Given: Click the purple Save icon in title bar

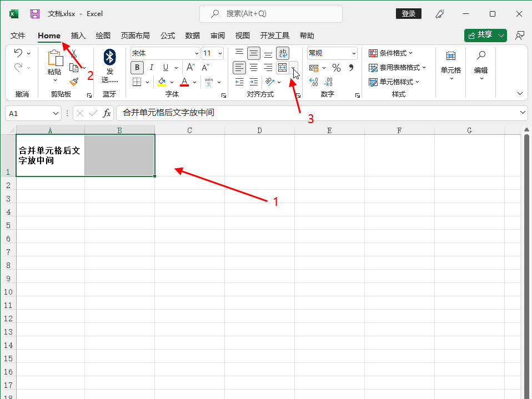Looking at the screenshot, I should [x=35, y=14].
